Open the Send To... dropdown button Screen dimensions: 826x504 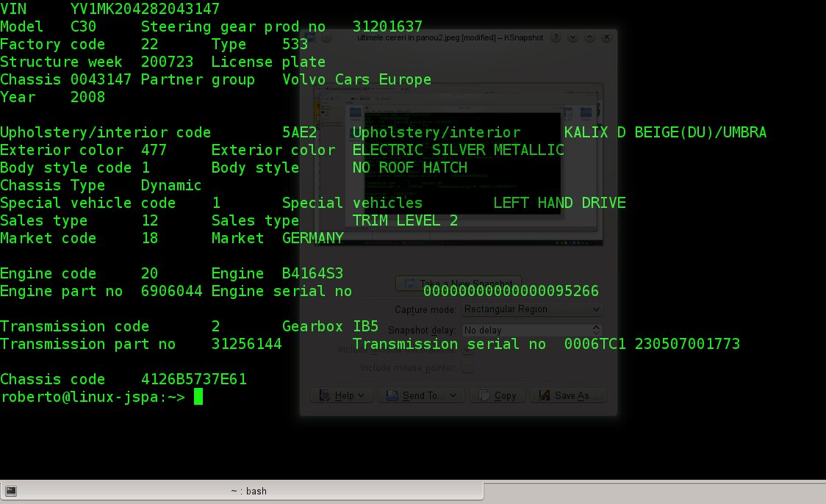click(x=421, y=395)
